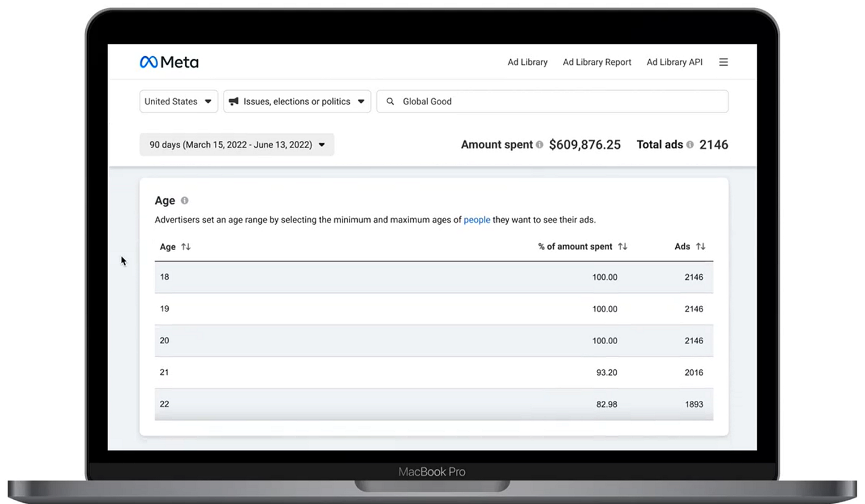Click the info icon beside Age heading
The image size is (865, 504).
(184, 201)
